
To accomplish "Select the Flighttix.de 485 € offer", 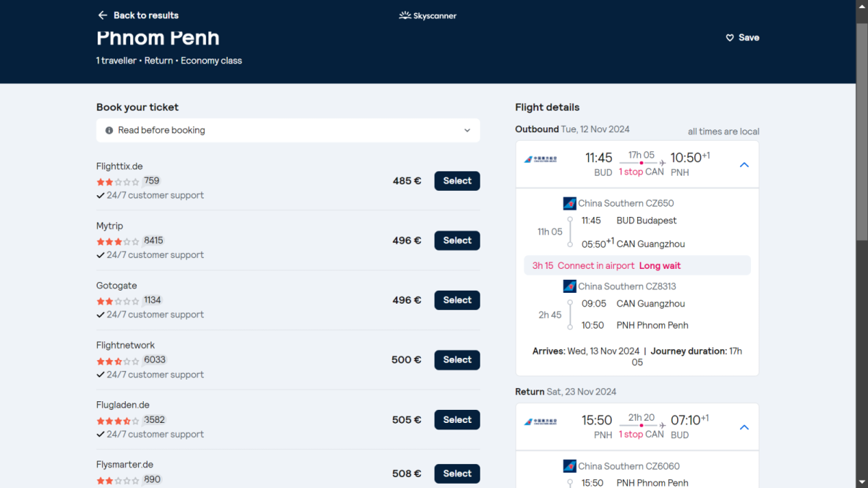I will 456,181.
